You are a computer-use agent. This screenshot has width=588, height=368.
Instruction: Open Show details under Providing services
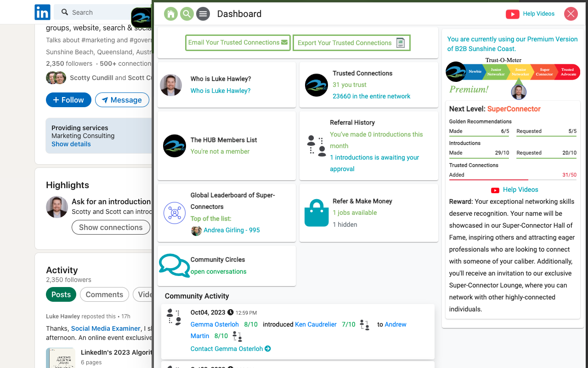point(71,144)
